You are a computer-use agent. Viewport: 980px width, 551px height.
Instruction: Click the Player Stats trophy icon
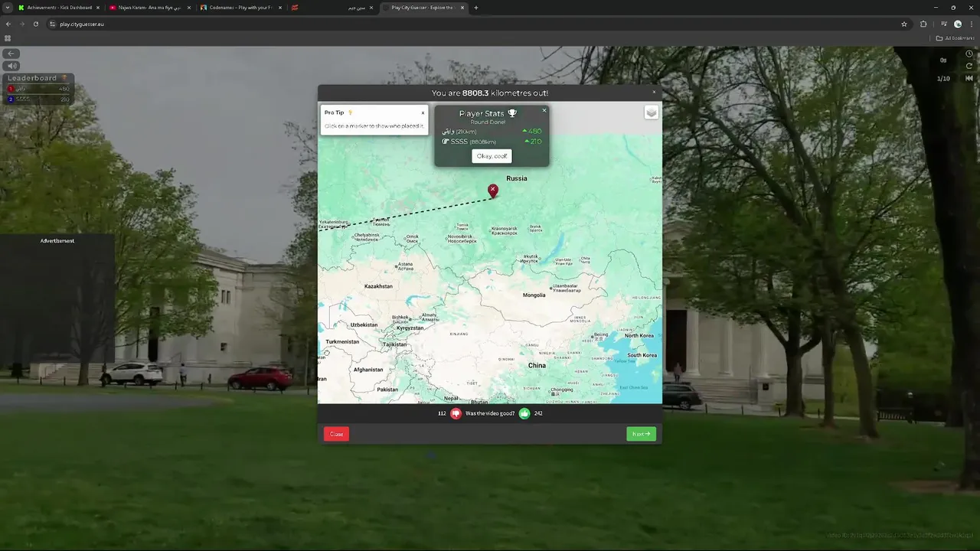point(512,113)
